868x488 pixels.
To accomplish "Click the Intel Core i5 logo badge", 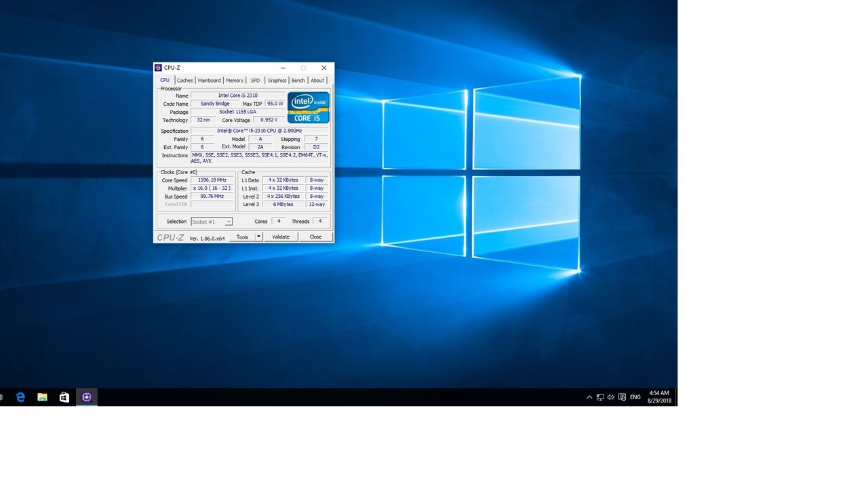I will [308, 108].
